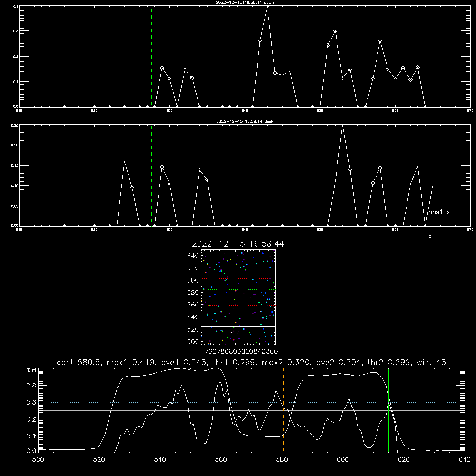Click 'thr2 0.299' in the stats header
Screen dimensions: 476x476
(389, 362)
